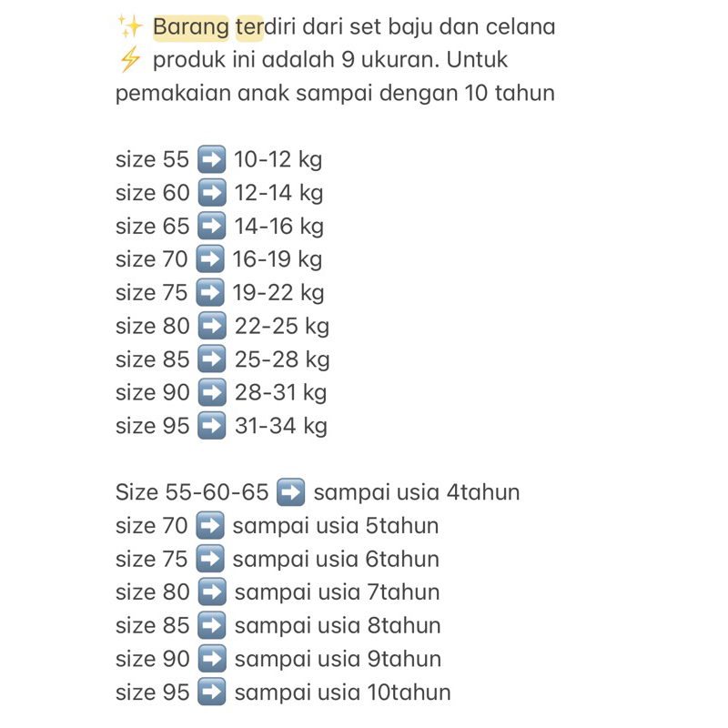Click the text 10-12 kg
728x728 pixels.
coord(278,160)
